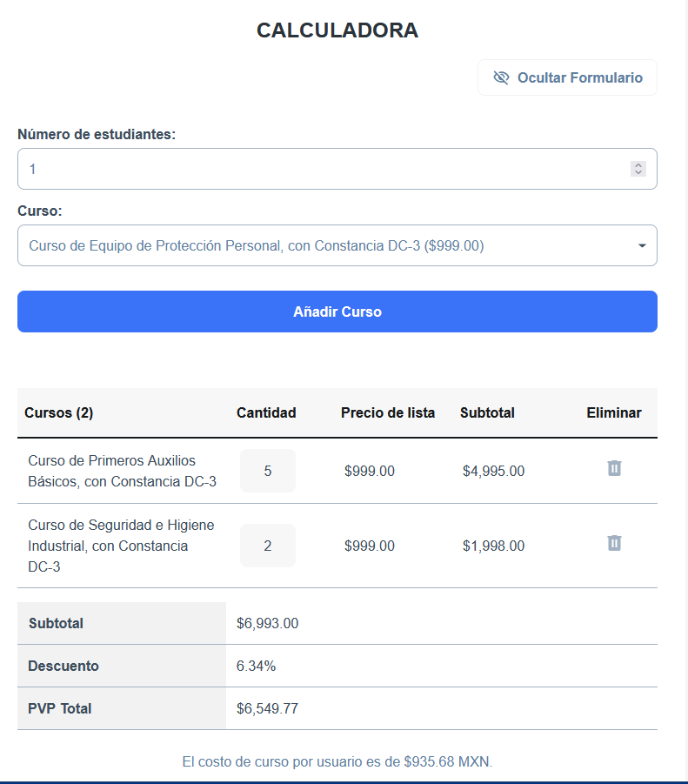Expand the course selection combo box
The image size is (688, 784).
[x=337, y=245]
